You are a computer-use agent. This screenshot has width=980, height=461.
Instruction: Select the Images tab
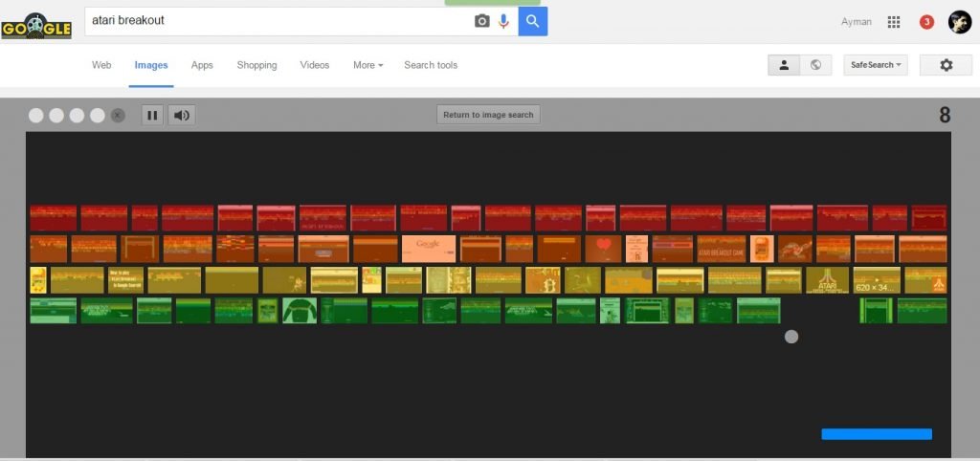tap(151, 65)
